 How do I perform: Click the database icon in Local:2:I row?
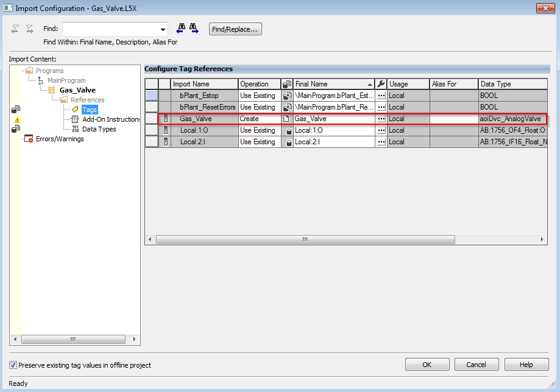tap(289, 142)
